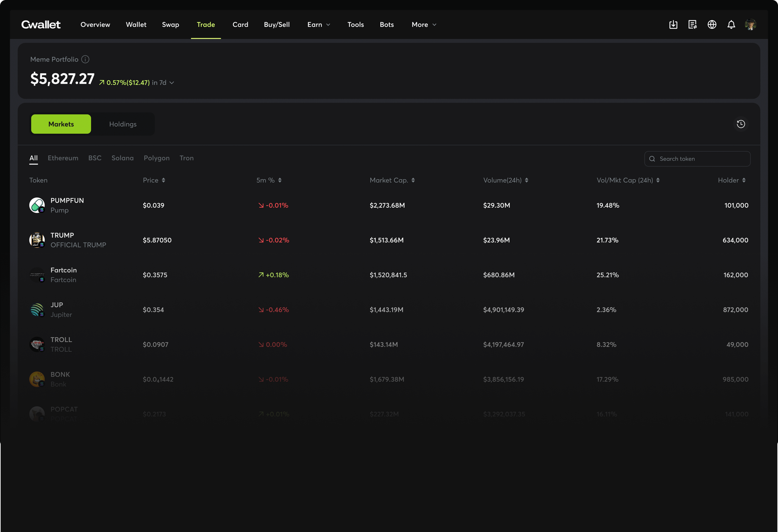
Task: Open the Bots menu item
Action: pos(387,24)
